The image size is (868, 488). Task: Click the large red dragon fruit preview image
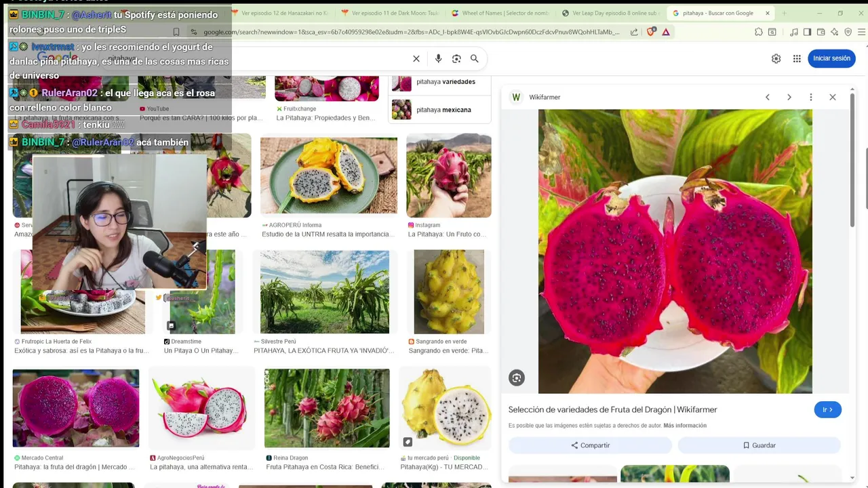point(675,251)
